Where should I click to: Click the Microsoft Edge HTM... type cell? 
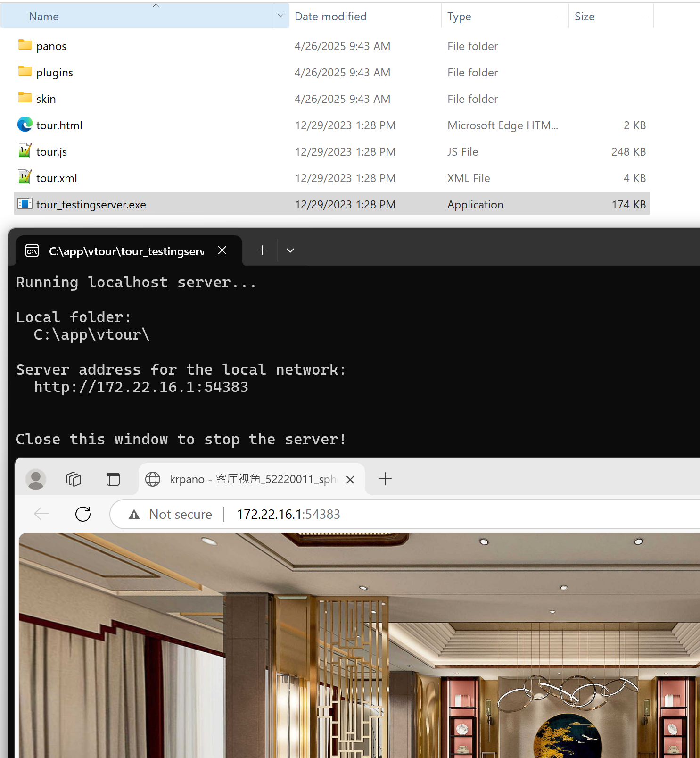502,125
